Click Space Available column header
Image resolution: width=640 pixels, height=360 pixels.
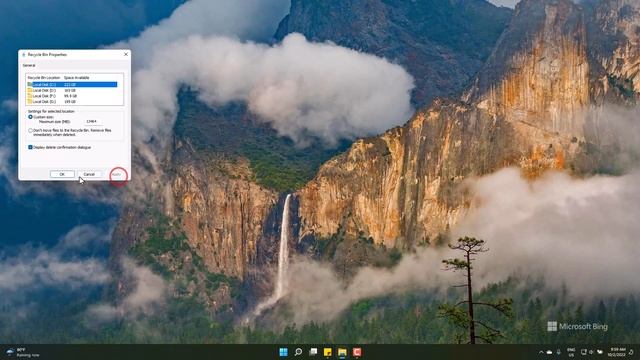point(76,78)
